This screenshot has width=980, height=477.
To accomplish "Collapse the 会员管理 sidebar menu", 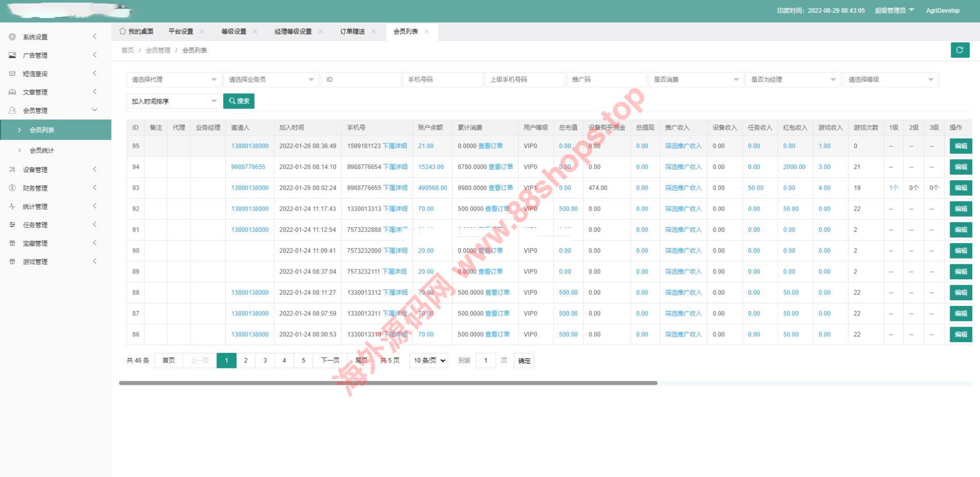I will (x=94, y=110).
